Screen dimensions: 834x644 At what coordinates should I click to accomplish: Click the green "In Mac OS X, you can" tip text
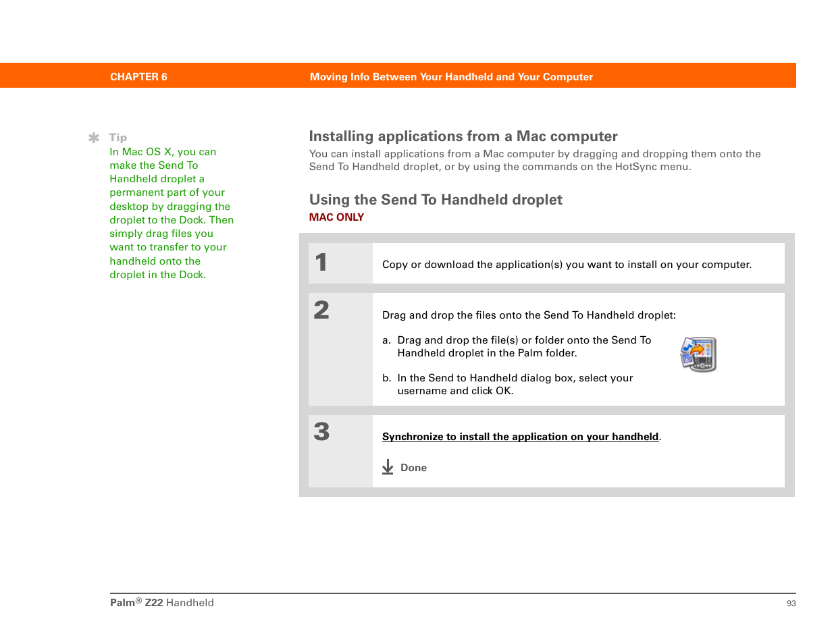click(172, 213)
